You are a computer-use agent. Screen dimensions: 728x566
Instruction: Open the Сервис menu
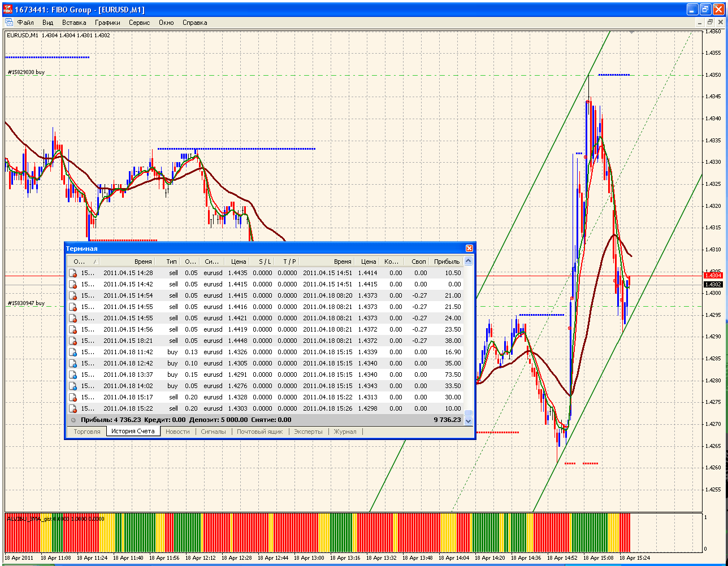click(140, 23)
